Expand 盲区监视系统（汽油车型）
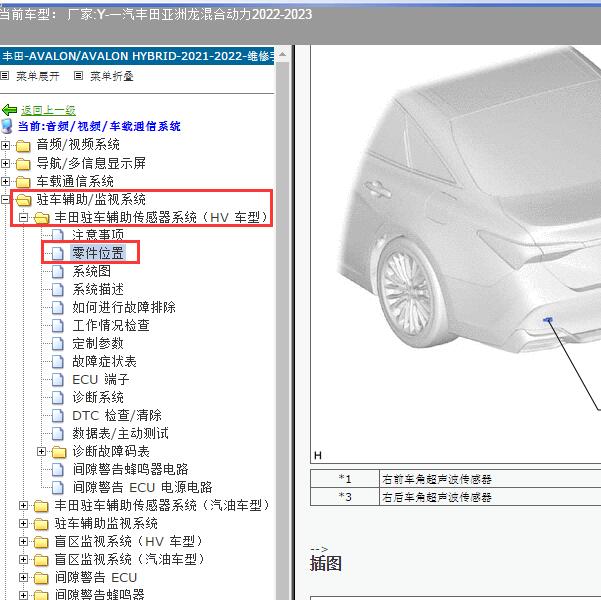This screenshot has height=600, width=601. [23, 560]
